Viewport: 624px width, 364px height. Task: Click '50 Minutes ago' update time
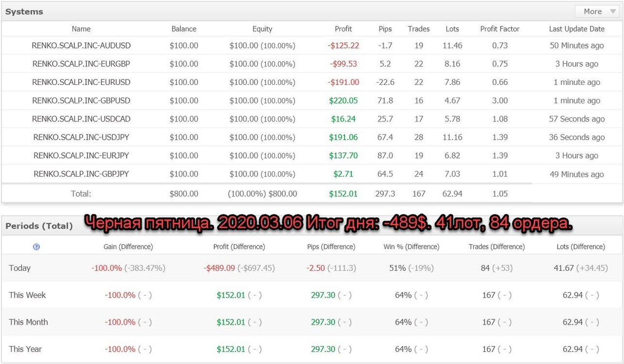point(577,46)
